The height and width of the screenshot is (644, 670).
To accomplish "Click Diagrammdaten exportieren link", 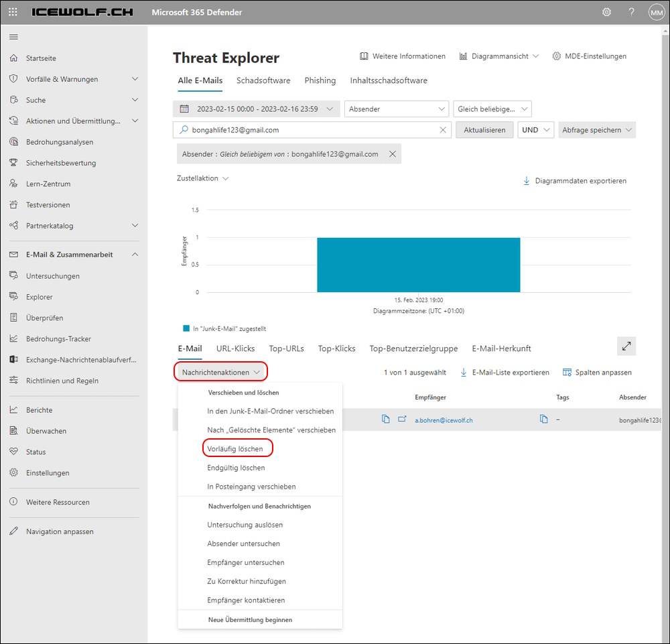I will [x=575, y=181].
